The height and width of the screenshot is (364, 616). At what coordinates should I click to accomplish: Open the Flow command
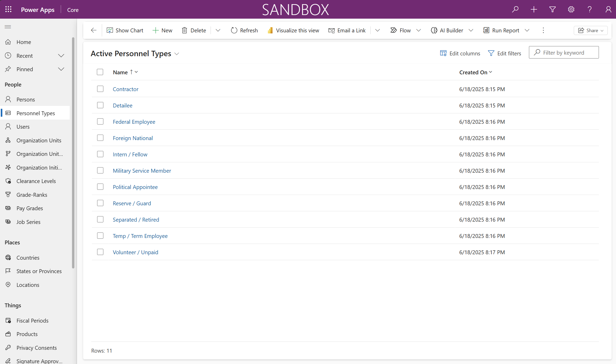(x=401, y=30)
